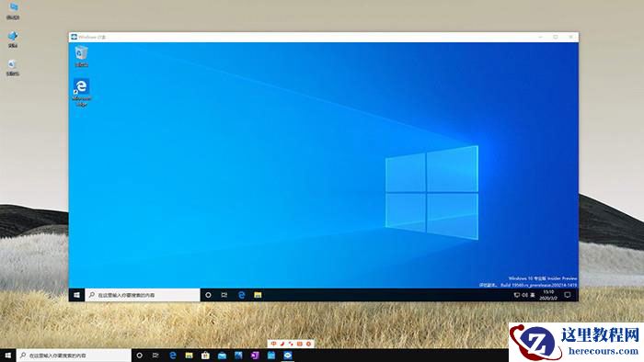
Task: Click the host taskbar search box
Action: click(74, 356)
